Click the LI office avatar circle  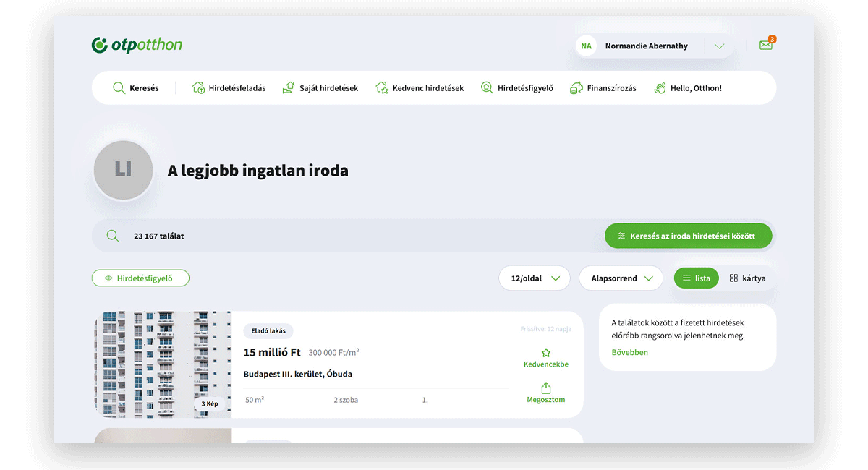pyautogui.click(x=123, y=170)
